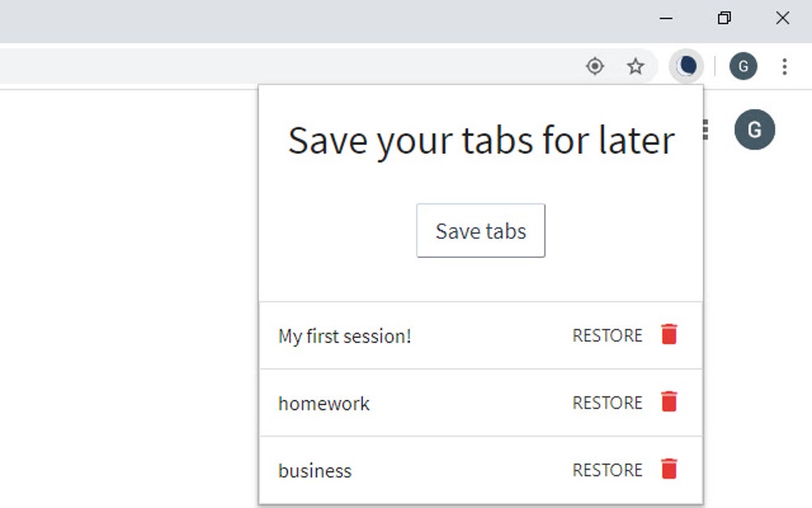Viewport: 812px width, 508px height.
Task: Delete the "My first session!" saved session
Action: [670, 334]
